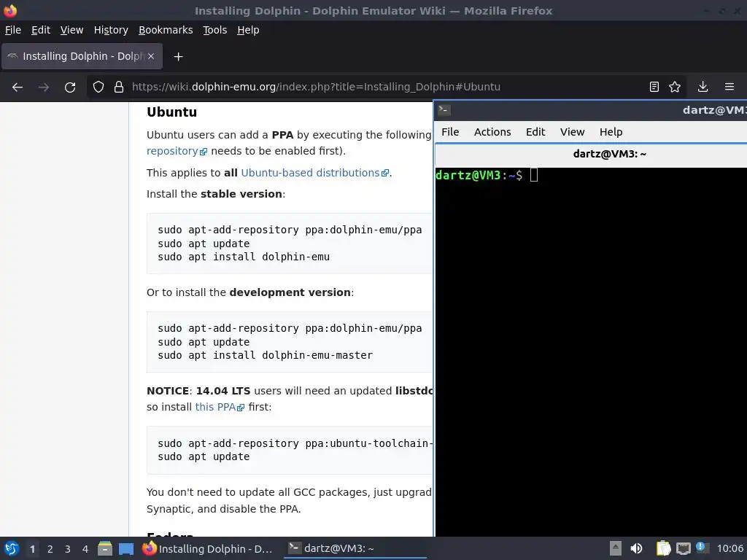Open the volume control in the system tray

pos(636,548)
